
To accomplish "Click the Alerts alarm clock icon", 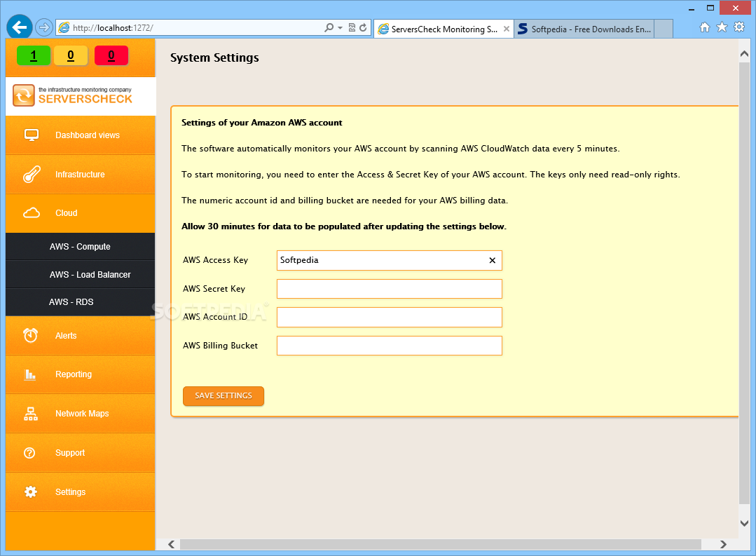I will (x=31, y=335).
